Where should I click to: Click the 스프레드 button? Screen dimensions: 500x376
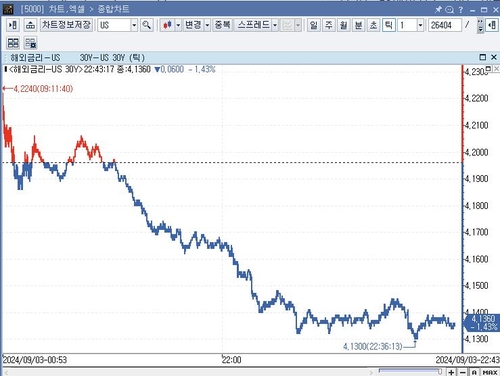[x=253, y=25]
